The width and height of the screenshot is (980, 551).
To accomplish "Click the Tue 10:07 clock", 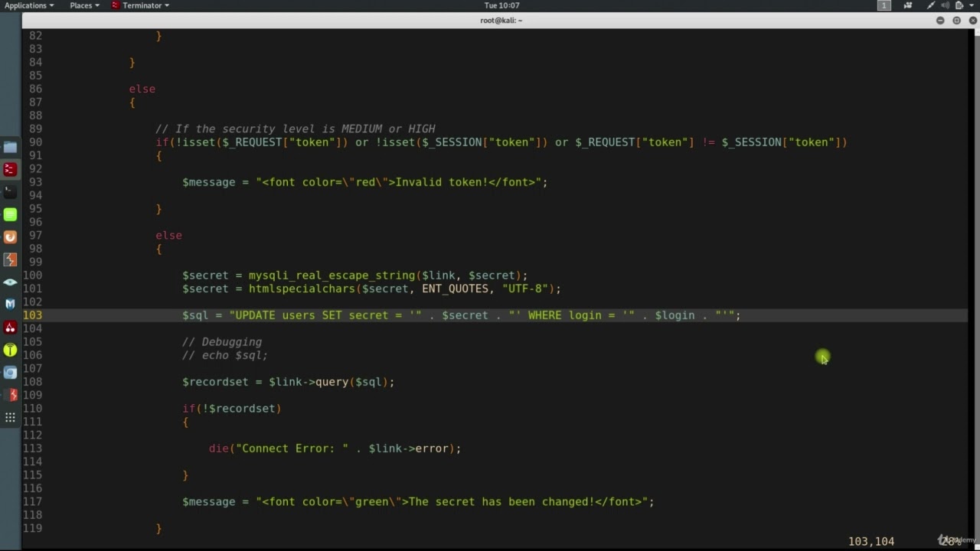I will (x=501, y=5).
